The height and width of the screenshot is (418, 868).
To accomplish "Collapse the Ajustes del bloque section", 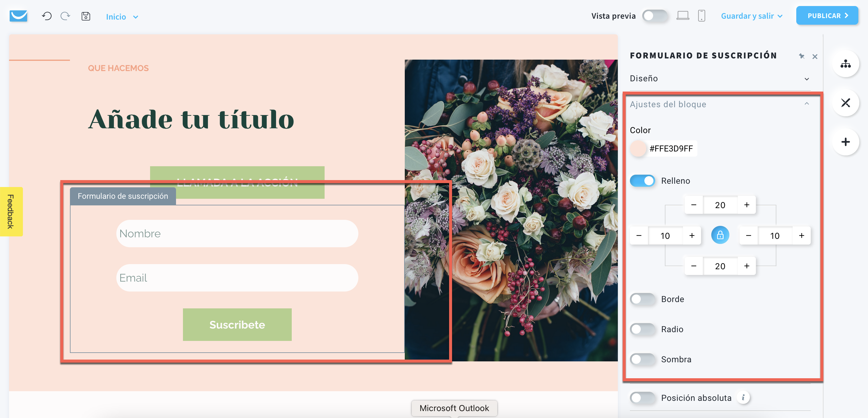I will 720,104.
